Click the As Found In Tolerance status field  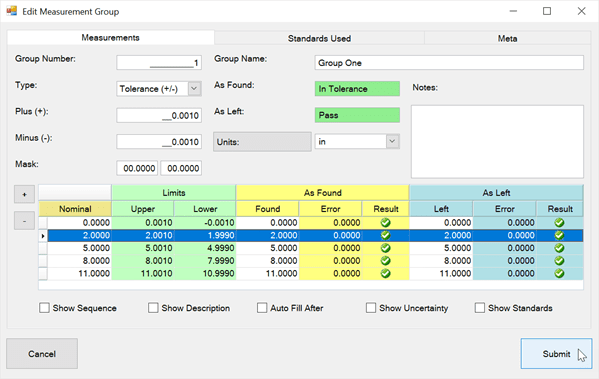(357, 89)
